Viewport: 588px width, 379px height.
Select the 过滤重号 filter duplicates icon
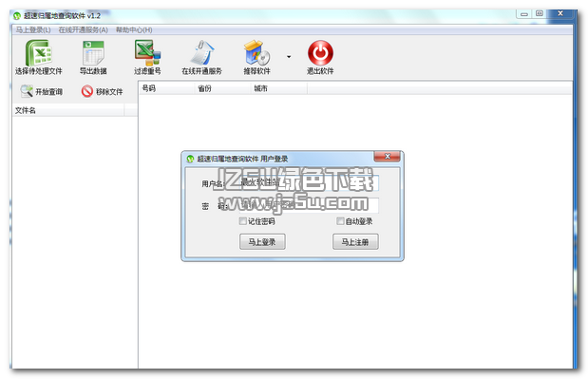point(147,53)
